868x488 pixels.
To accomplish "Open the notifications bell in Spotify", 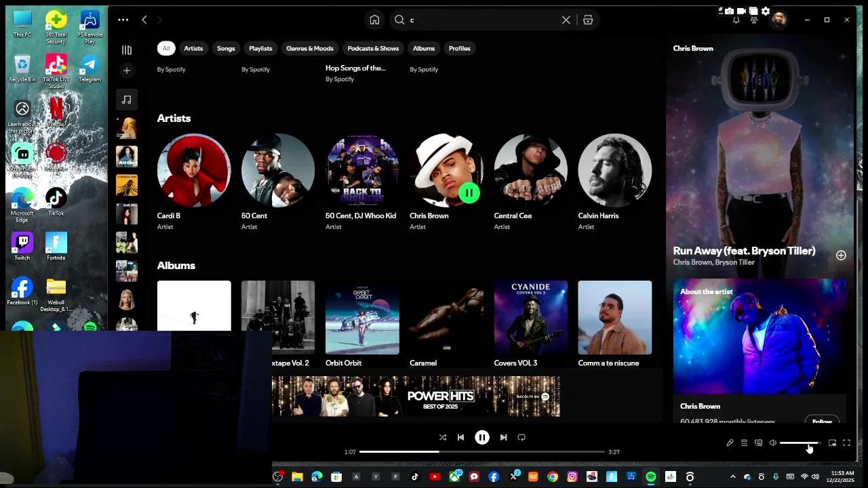I will [736, 20].
